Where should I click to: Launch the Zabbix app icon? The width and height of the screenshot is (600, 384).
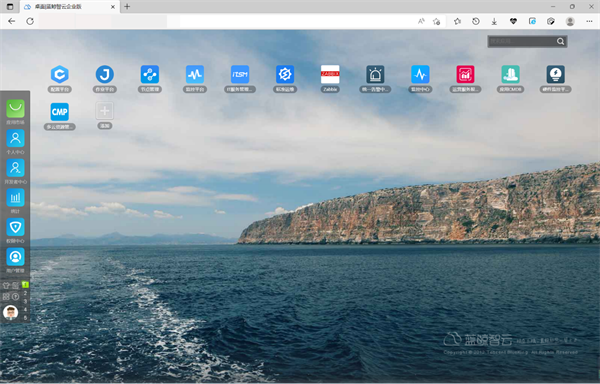click(x=330, y=75)
